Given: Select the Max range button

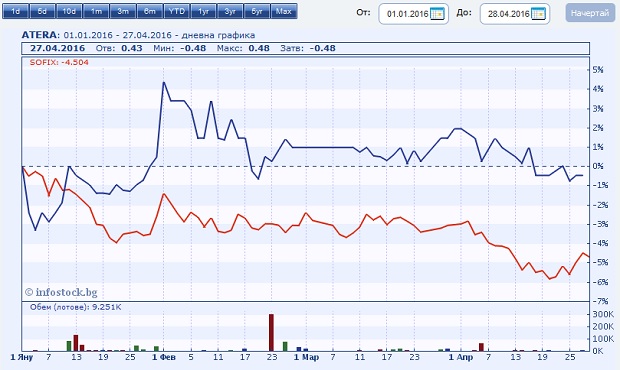Looking at the screenshot, I should (x=284, y=11).
